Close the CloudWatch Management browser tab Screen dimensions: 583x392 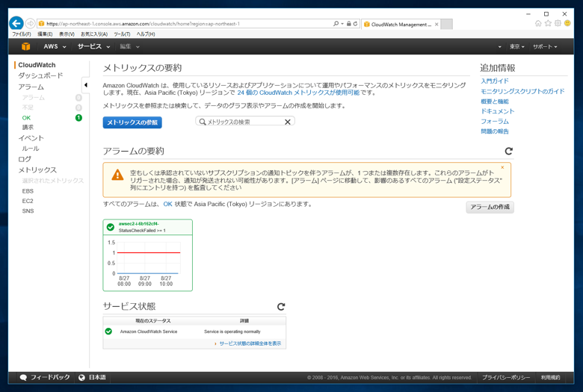tap(437, 24)
